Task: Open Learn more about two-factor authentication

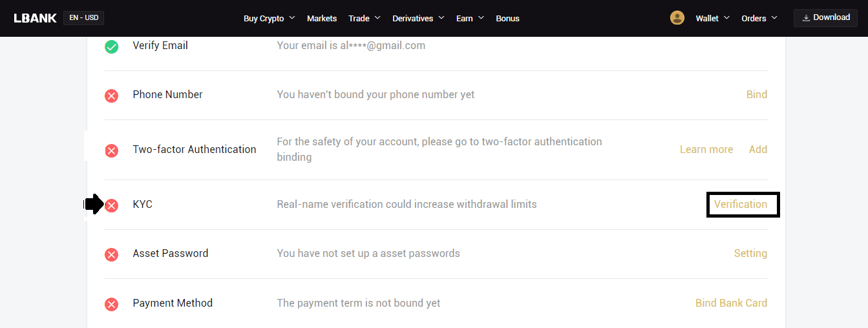Action: pos(706,149)
